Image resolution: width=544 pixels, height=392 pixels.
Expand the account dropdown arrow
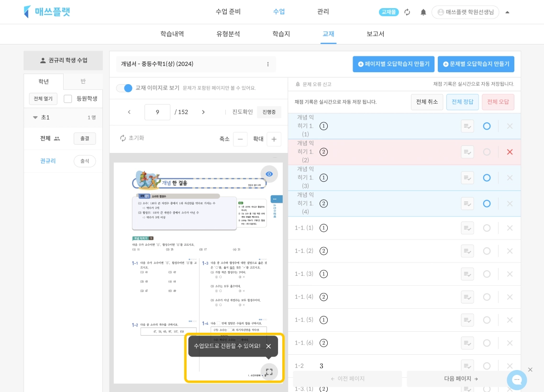[507, 12]
